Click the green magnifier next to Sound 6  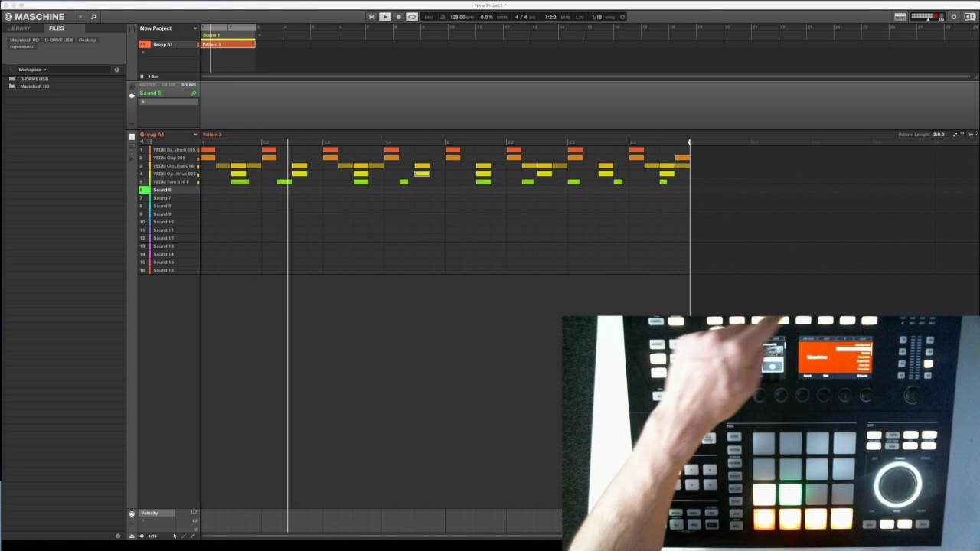tap(194, 93)
